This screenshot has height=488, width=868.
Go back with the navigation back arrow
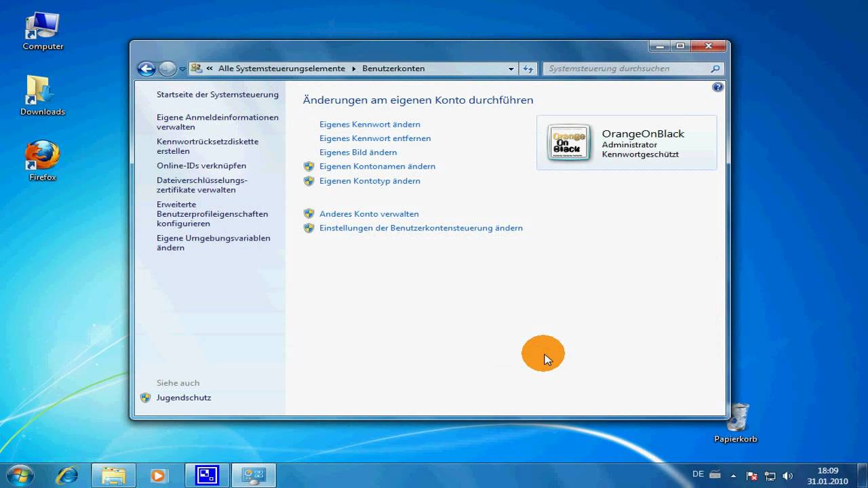pos(146,68)
